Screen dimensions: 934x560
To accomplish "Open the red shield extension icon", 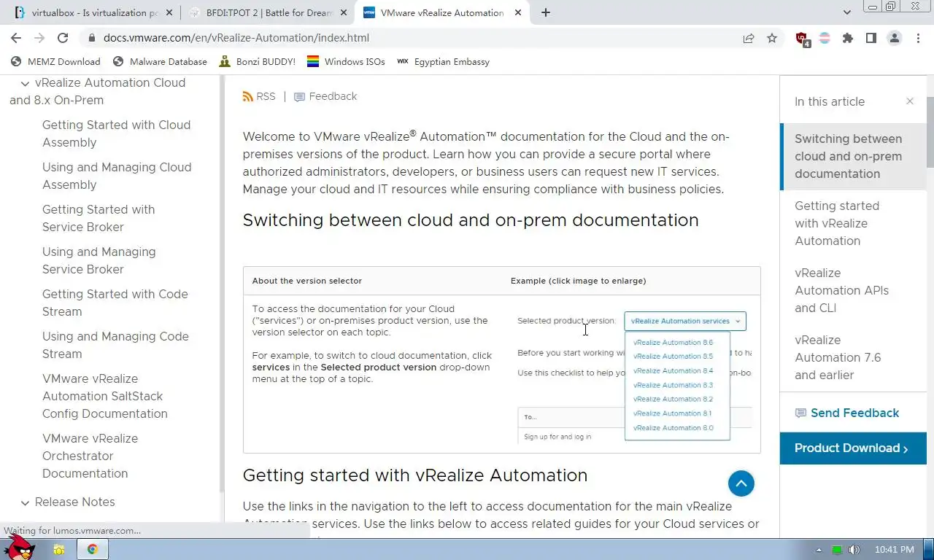I will [803, 39].
